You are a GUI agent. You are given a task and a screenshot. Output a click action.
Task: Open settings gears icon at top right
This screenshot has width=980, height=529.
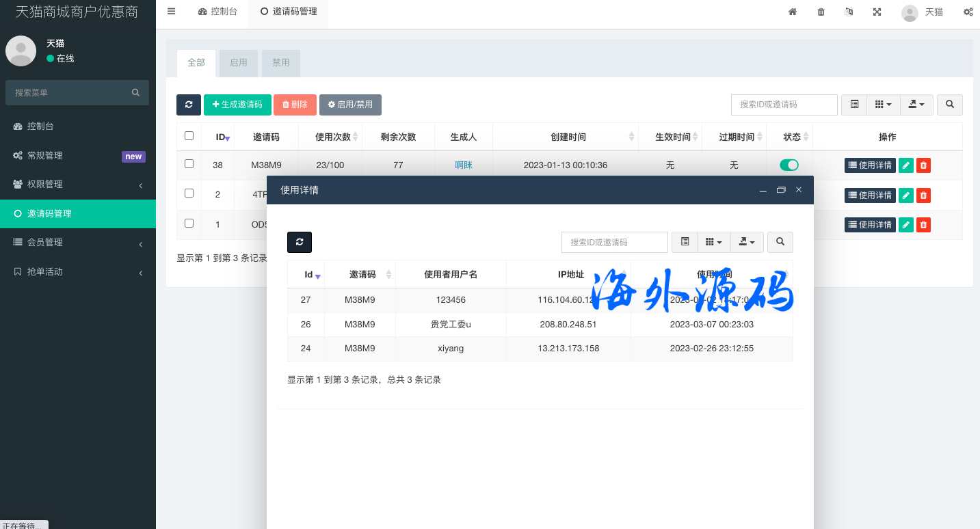point(968,12)
